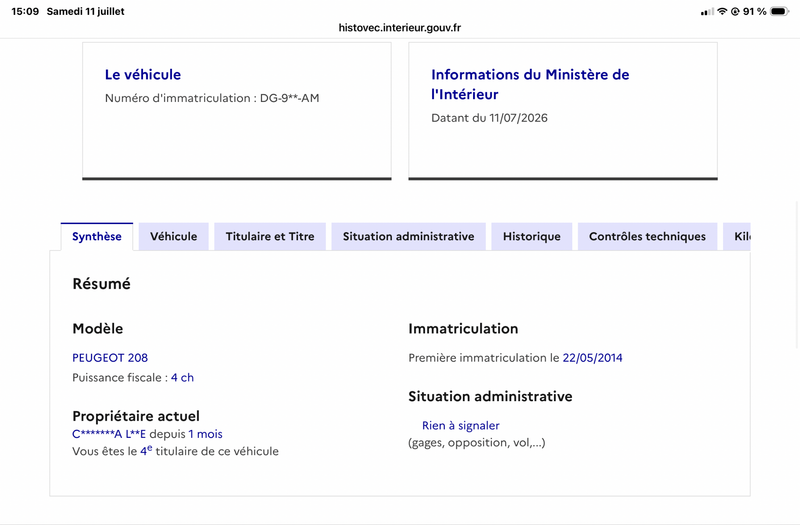Open the Synthèse tab
The image size is (800, 525).
tap(97, 237)
